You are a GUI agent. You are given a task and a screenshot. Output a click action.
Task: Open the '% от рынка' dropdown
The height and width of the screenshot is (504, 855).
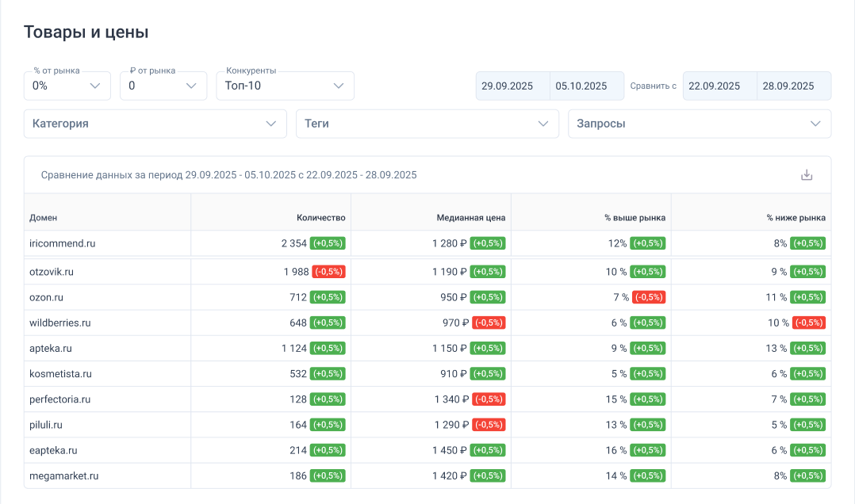coord(67,86)
